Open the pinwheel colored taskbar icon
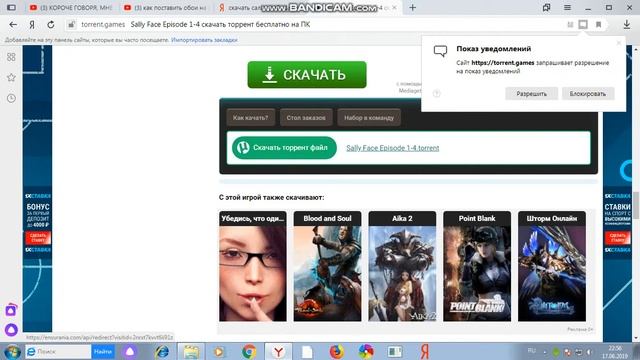The image size is (640, 360). 366,352
